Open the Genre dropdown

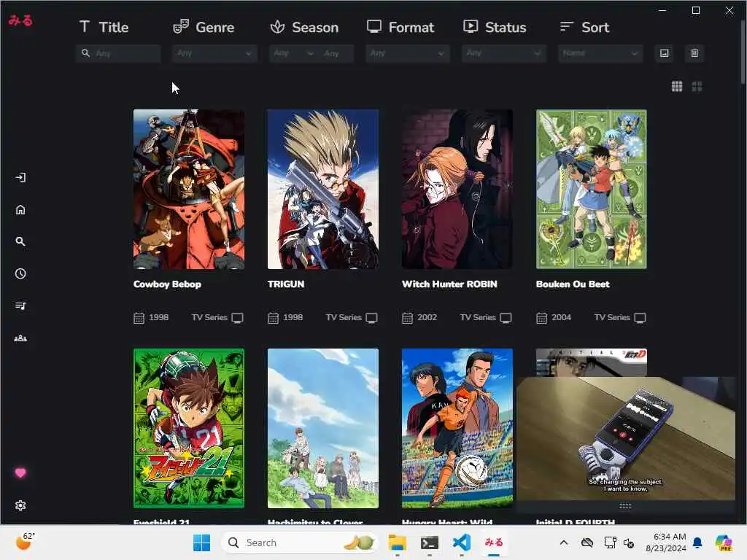pos(214,53)
